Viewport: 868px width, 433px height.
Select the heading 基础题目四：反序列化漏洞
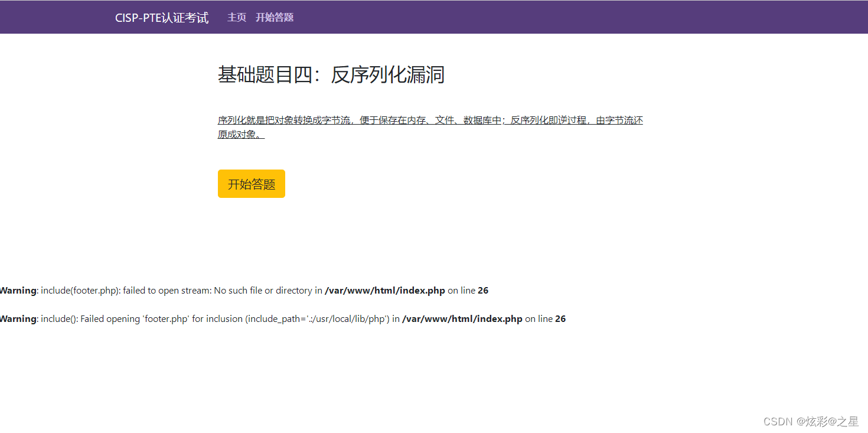[x=331, y=75]
